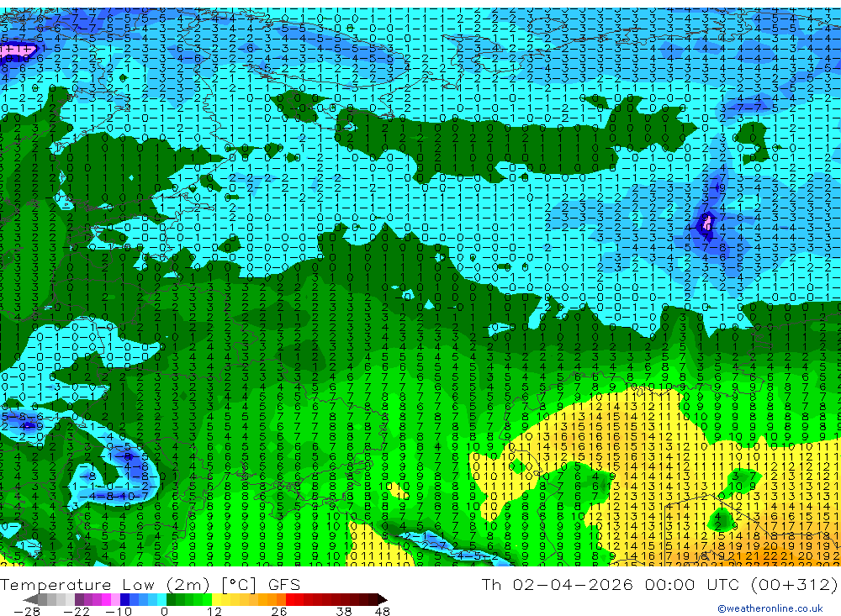Open the weatheronline.co.uk link
This screenshot has width=841, height=616.
(x=770, y=608)
